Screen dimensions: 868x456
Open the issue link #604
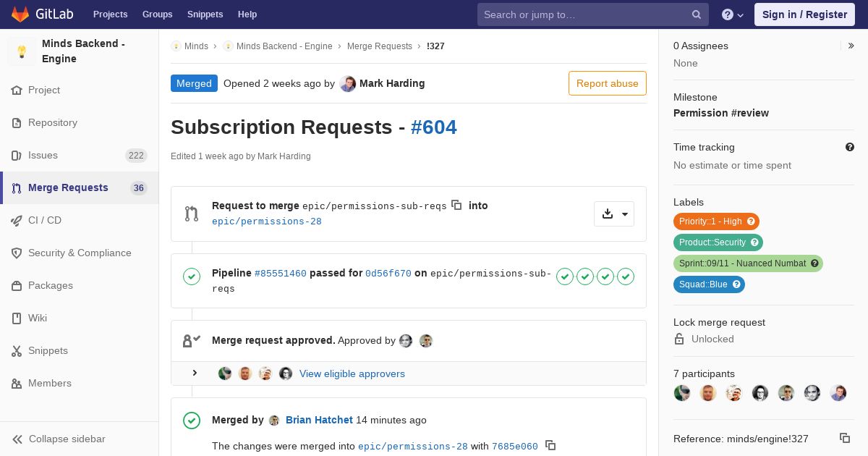pos(434,127)
